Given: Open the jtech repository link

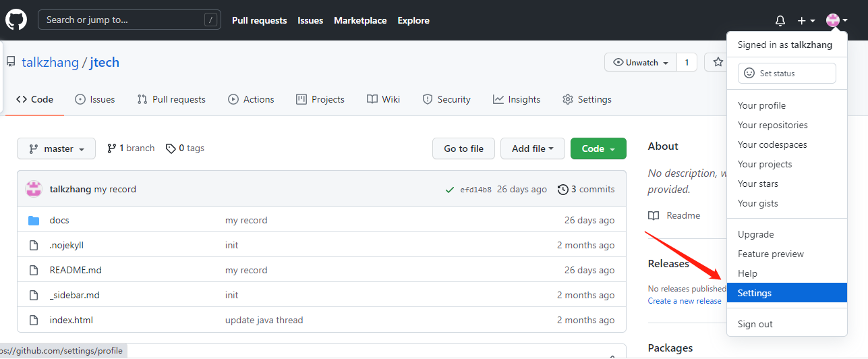Looking at the screenshot, I should tap(105, 63).
